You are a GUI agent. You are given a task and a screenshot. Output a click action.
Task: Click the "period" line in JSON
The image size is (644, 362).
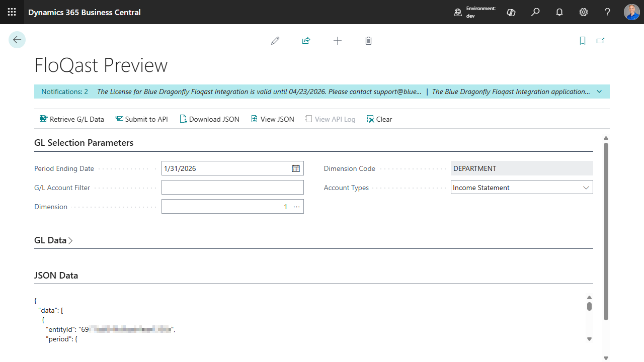61,339
